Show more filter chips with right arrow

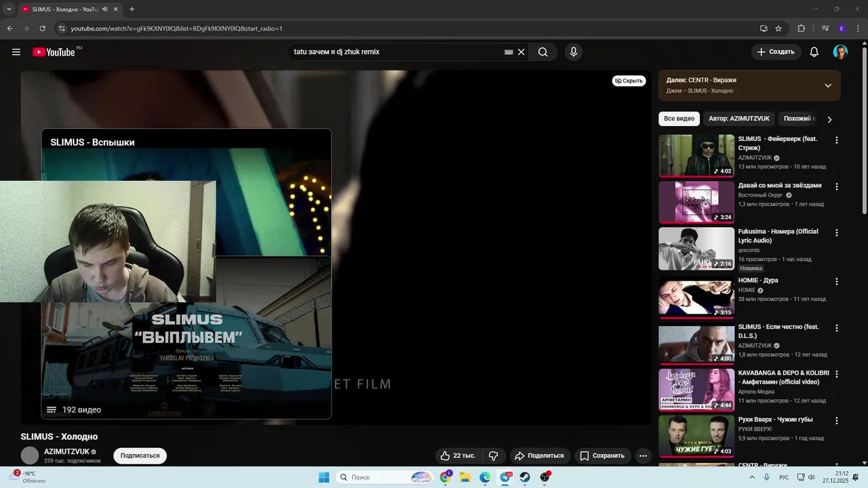pyautogui.click(x=829, y=119)
